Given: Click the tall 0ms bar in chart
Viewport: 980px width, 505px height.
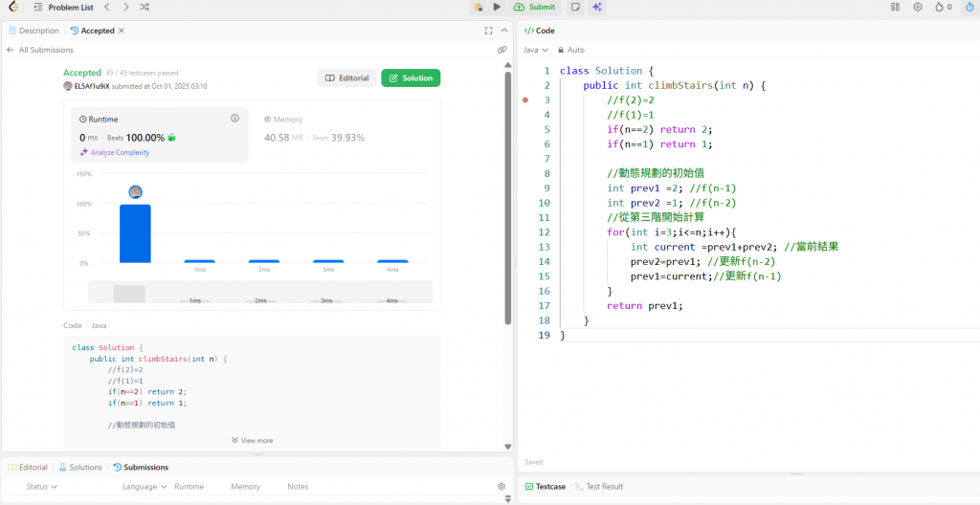Looking at the screenshot, I should pos(135,233).
